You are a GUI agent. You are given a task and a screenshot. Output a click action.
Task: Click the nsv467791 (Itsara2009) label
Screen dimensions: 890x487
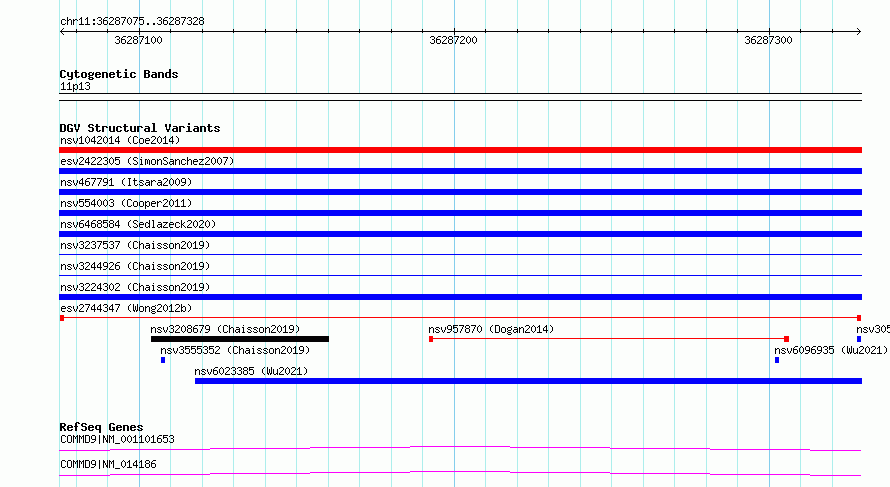pos(126,182)
